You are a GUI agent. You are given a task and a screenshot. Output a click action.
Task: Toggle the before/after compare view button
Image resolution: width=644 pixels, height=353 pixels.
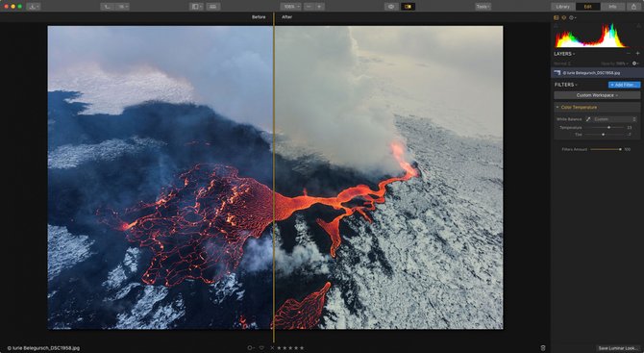(x=409, y=7)
